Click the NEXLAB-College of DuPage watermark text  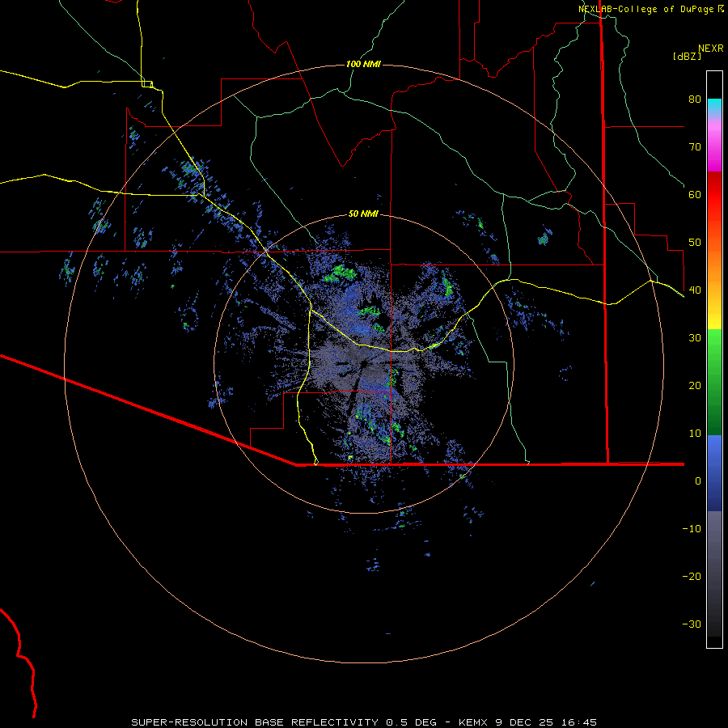[x=651, y=9]
